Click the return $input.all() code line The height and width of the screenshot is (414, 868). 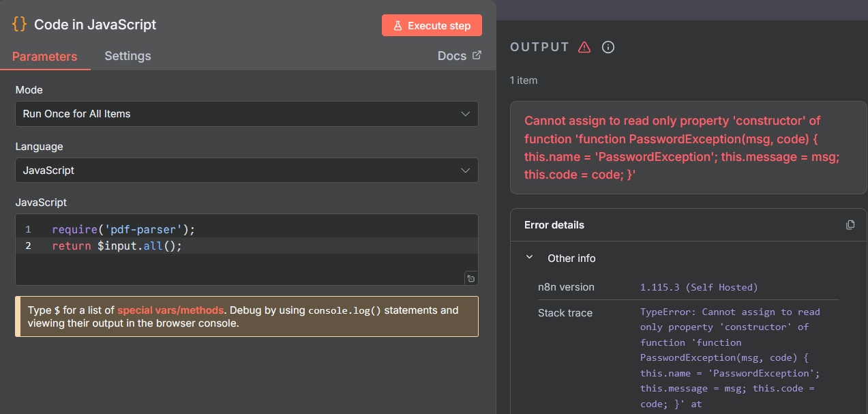(117, 246)
